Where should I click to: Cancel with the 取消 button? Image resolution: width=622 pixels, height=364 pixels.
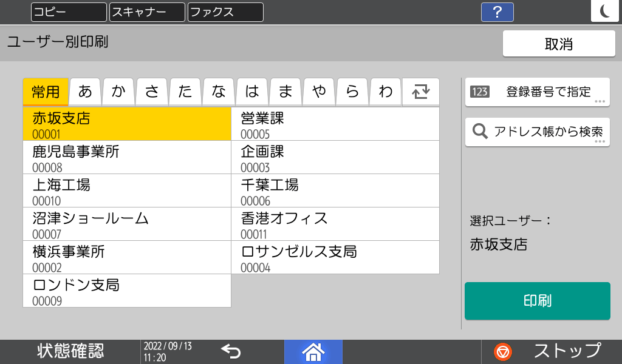pyautogui.click(x=558, y=43)
